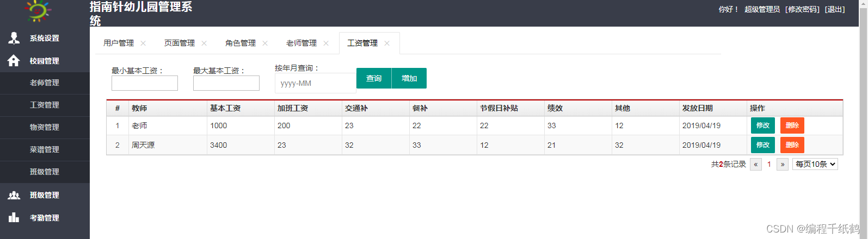
Task: Focus the 最小基本工资 input field
Action: click(x=145, y=83)
